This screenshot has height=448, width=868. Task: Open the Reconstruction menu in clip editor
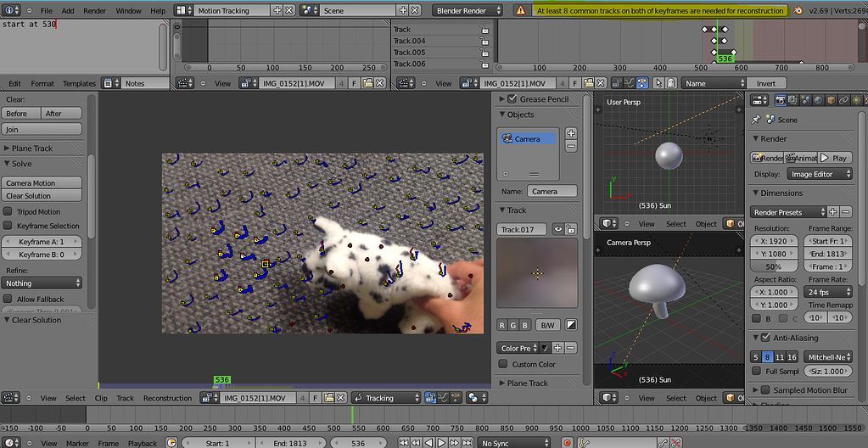click(167, 398)
